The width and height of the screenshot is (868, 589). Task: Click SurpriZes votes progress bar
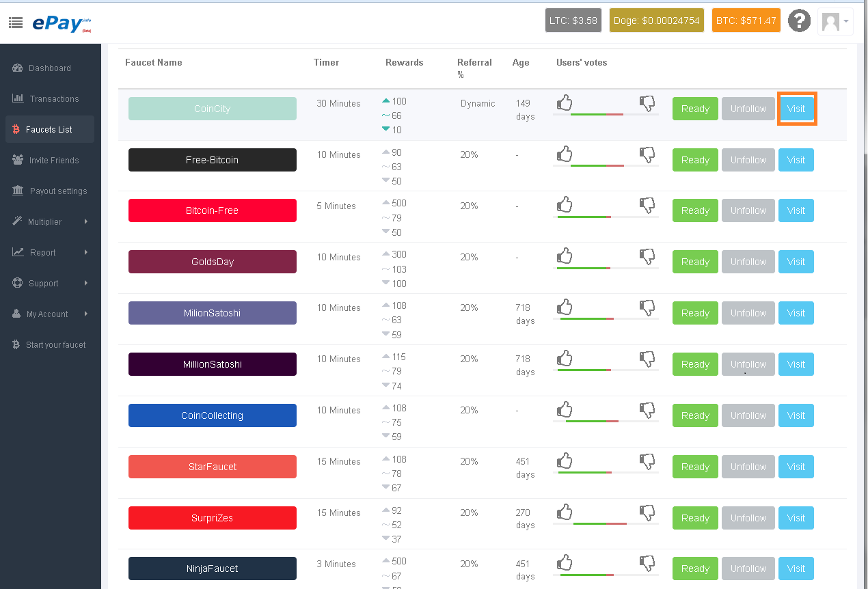(606, 523)
